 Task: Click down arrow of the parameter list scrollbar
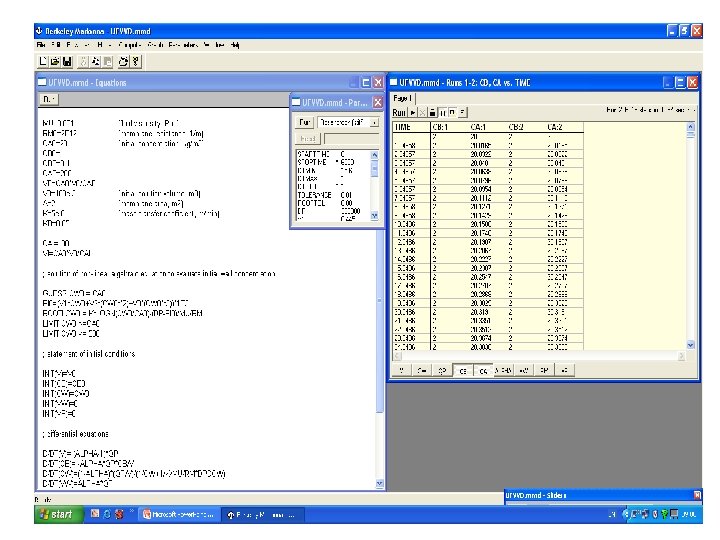[374, 215]
